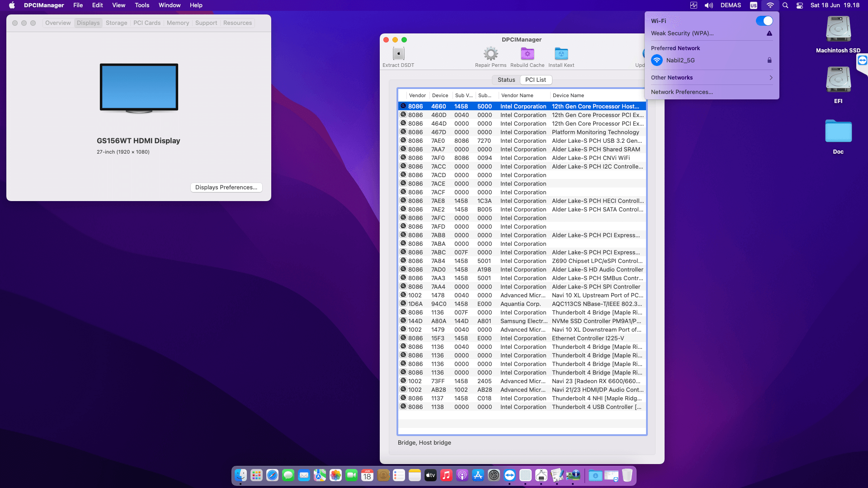Image resolution: width=868 pixels, height=488 pixels.
Task: Switch to the Overview tab
Action: click(58, 23)
